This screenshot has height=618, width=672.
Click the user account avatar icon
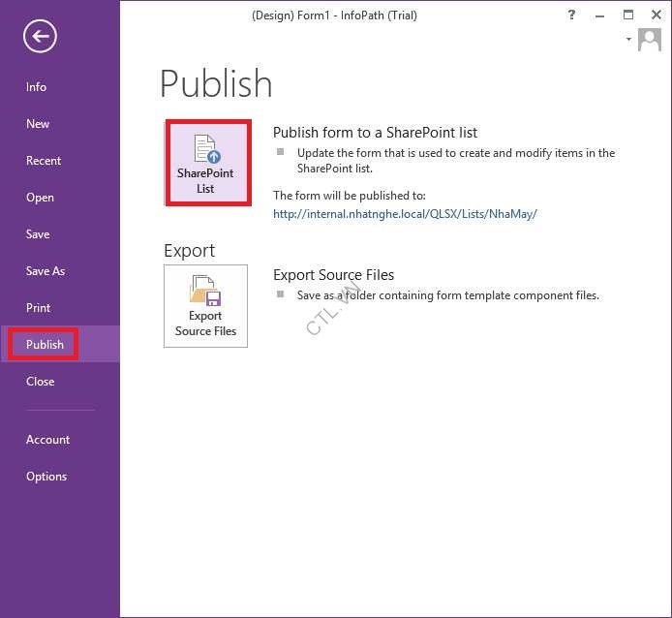[x=649, y=39]
